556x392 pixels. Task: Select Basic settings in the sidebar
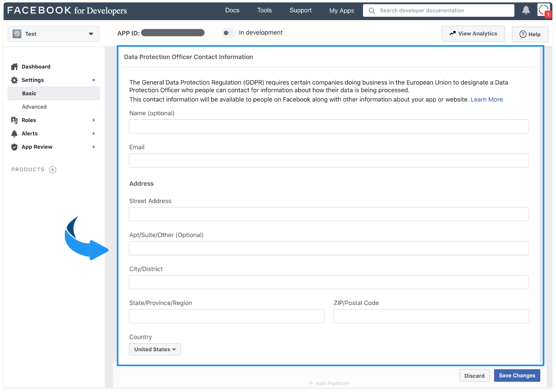pos(54,93)
